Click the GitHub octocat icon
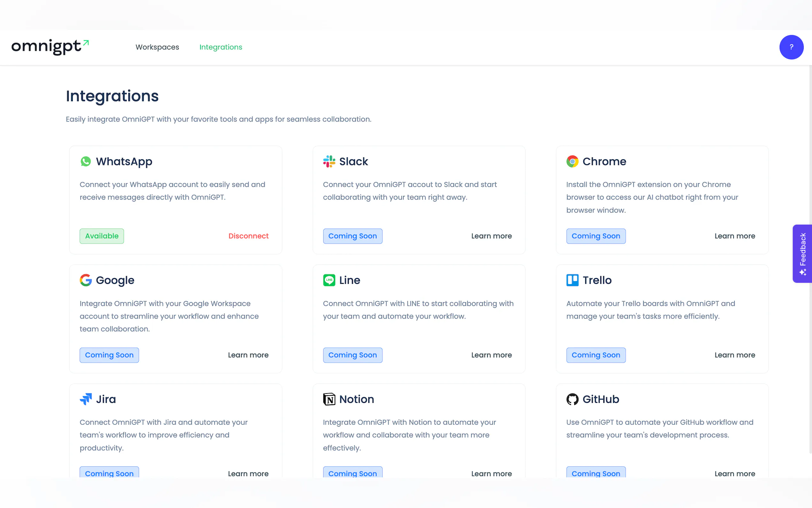This screenshot has height=508, width=812. point(572,399)
